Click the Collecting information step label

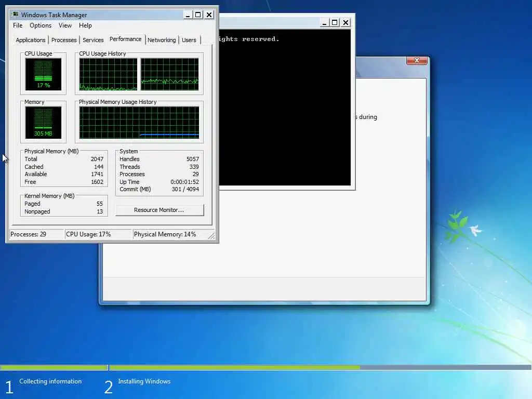tap(50, 381)
